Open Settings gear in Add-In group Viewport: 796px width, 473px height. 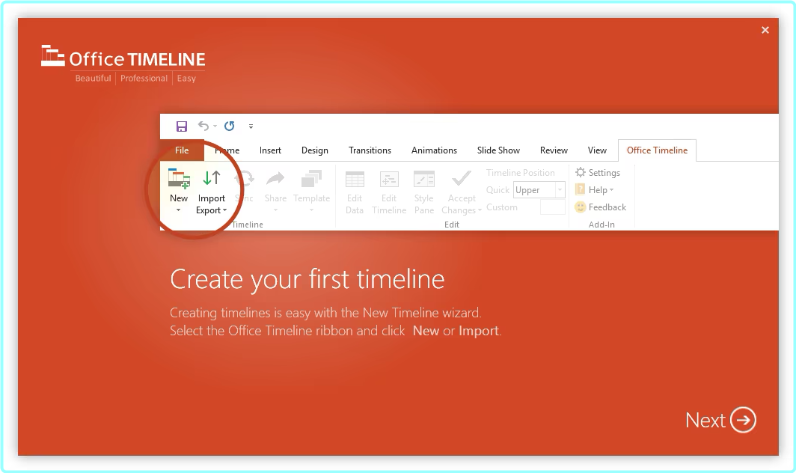tap(580, 173)
